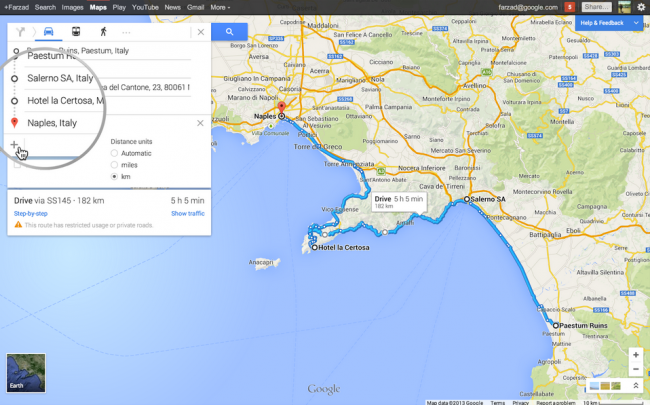Open first imagery thumbnail in bottom tray
The image size is (650, 405).
coord(594,386)
